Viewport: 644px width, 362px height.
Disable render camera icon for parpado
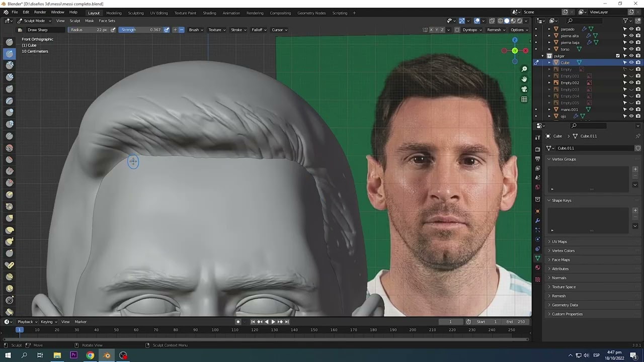[638, 29]
